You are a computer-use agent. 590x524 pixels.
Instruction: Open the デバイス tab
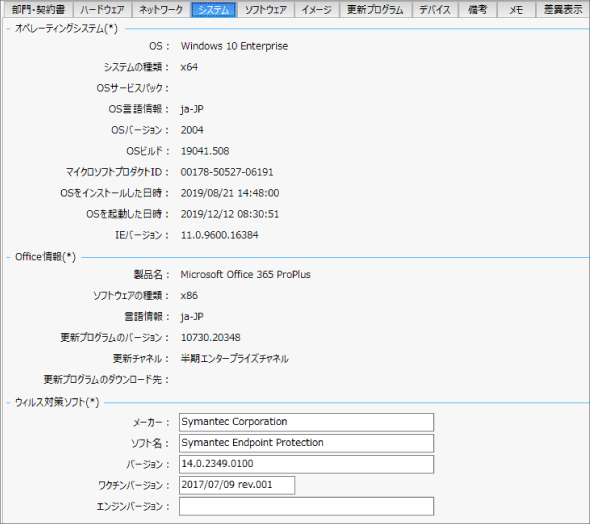click(435, 9)
